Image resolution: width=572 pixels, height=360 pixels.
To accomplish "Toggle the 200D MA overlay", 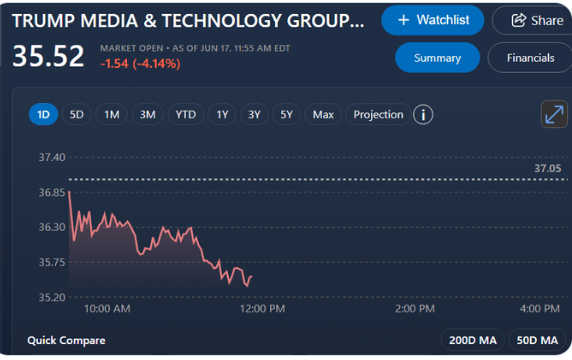I will (x=473, y=340).
